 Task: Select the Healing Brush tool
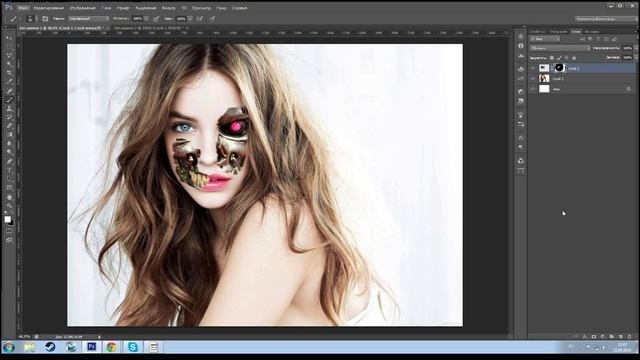pos(9,90)
